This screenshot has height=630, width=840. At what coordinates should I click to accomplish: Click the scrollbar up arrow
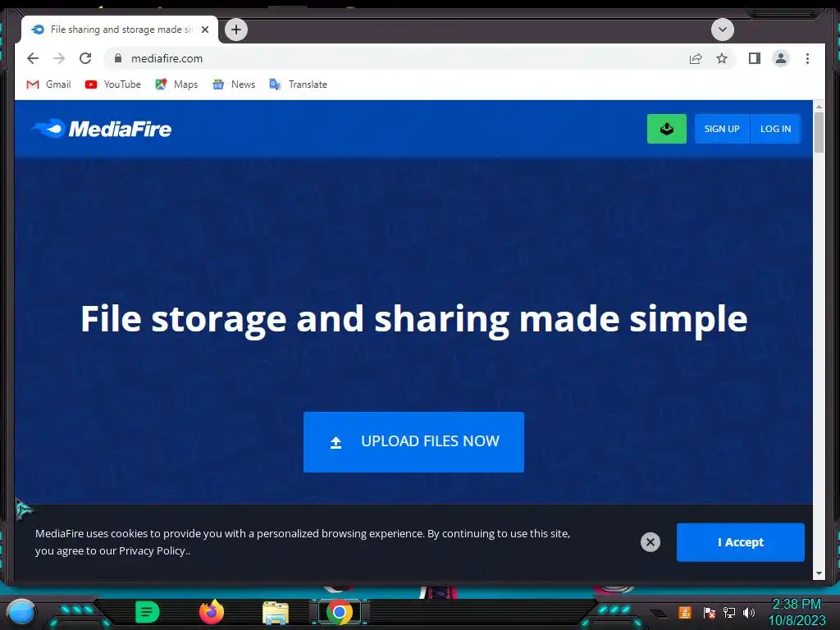[x=819, y=107]
